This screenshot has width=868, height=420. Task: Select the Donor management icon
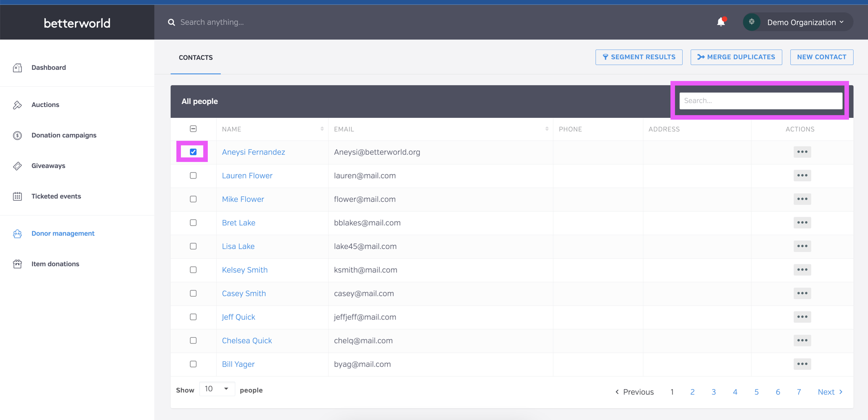tap(17, 234)
